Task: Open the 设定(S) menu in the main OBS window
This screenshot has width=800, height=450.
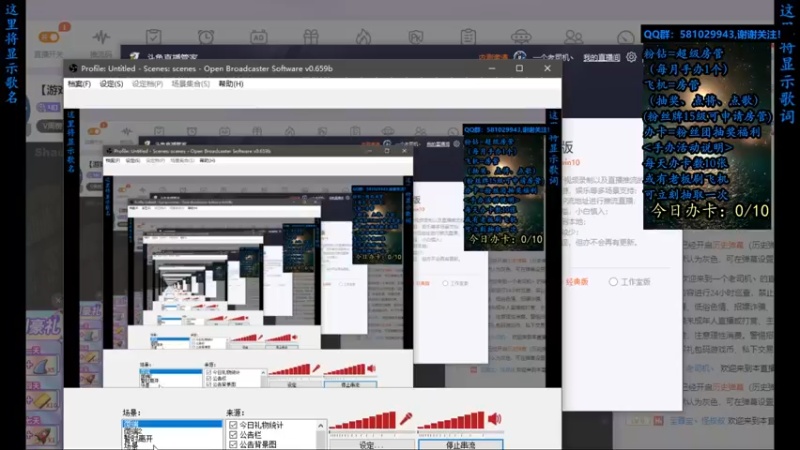Action: pyautogui.click(x=111, y=84)
